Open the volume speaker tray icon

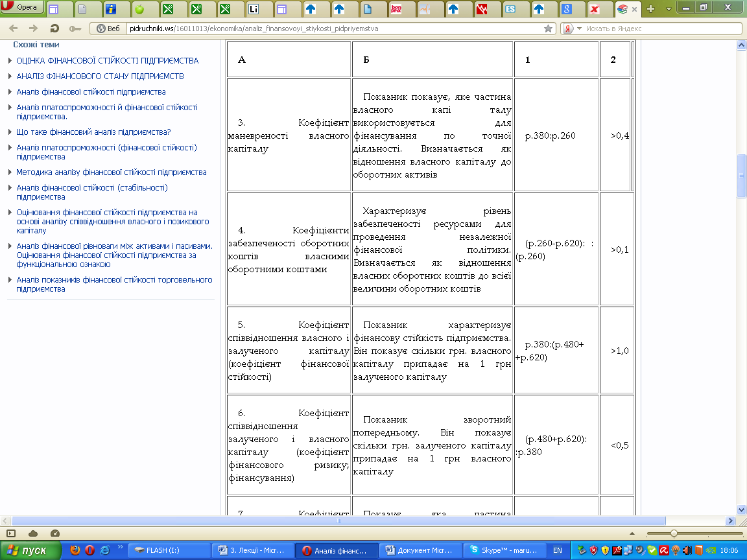coord(687,550)
